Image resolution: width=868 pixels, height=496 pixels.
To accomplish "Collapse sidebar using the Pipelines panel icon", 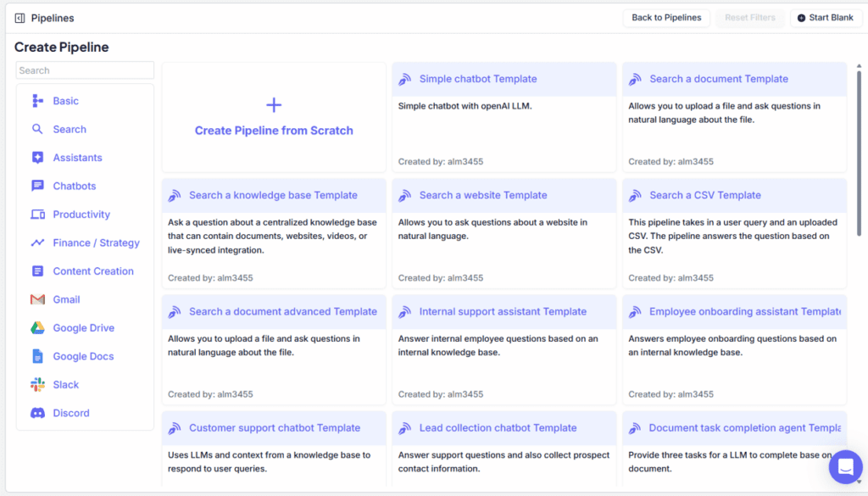I will pyautogui.click(x=20, y=18).
